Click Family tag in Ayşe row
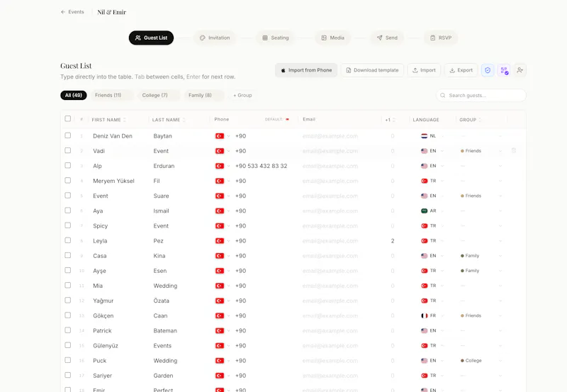Viewport: 567px width, 392px height. click(470, 271)
